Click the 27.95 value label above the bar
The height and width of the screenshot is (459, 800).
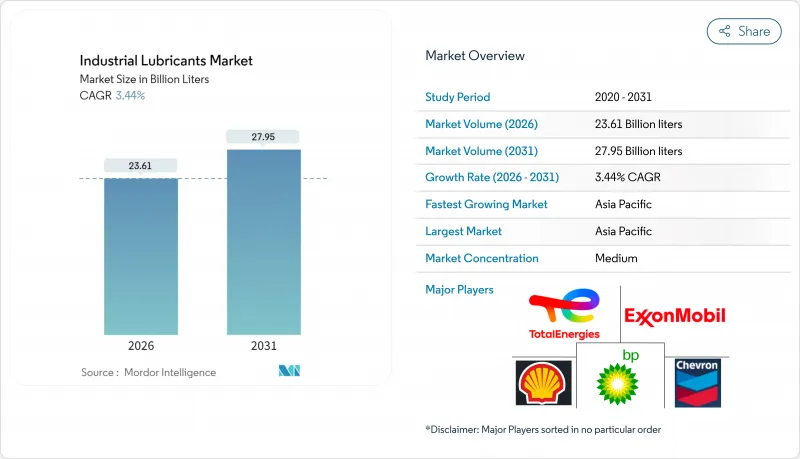click(264, 136)
